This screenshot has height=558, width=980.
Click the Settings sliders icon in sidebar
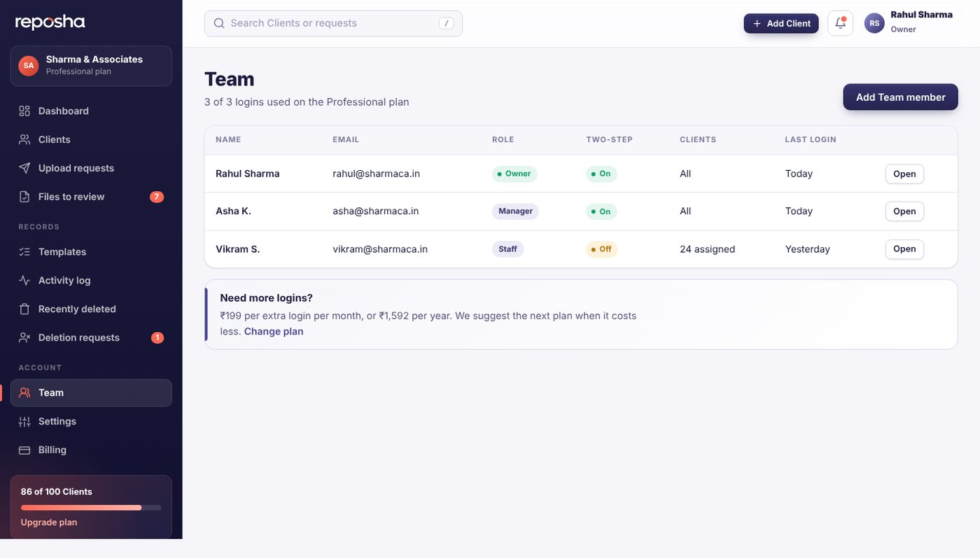click(24, 421)
